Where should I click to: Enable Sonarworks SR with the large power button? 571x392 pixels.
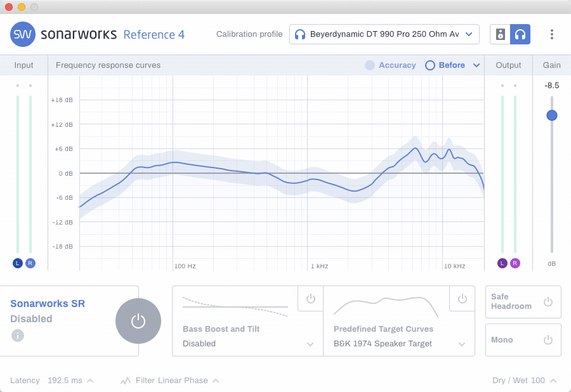pyautogui.click(x=138, y=321)
